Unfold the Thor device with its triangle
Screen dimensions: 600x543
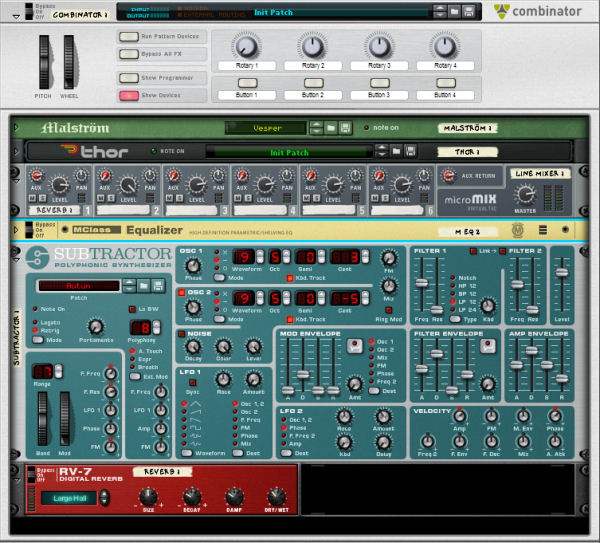click(x=16, y=152)
